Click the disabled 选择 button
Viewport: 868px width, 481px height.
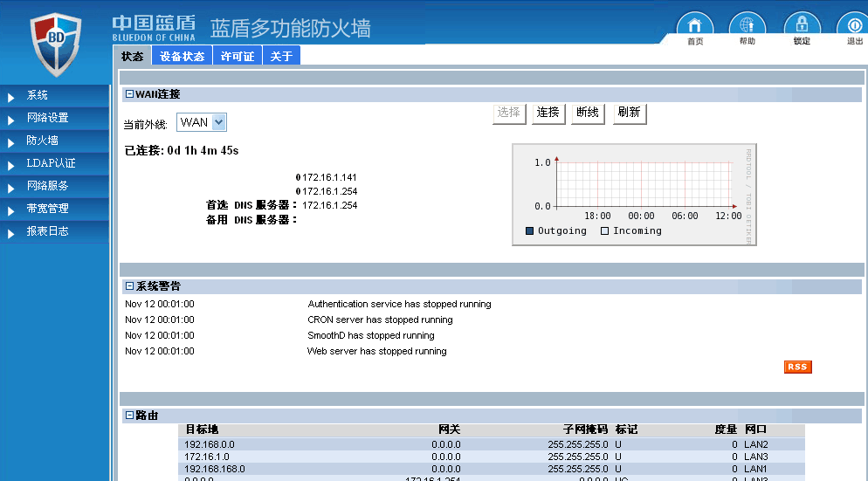tap(509, 113)
